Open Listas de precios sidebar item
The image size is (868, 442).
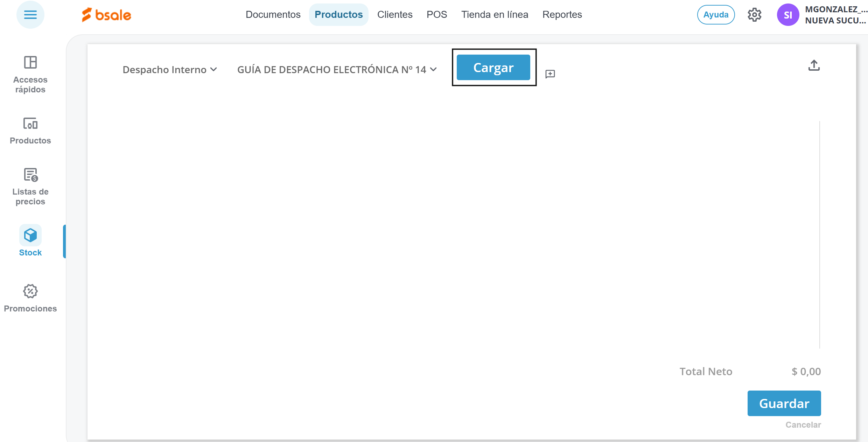[30, 186]
